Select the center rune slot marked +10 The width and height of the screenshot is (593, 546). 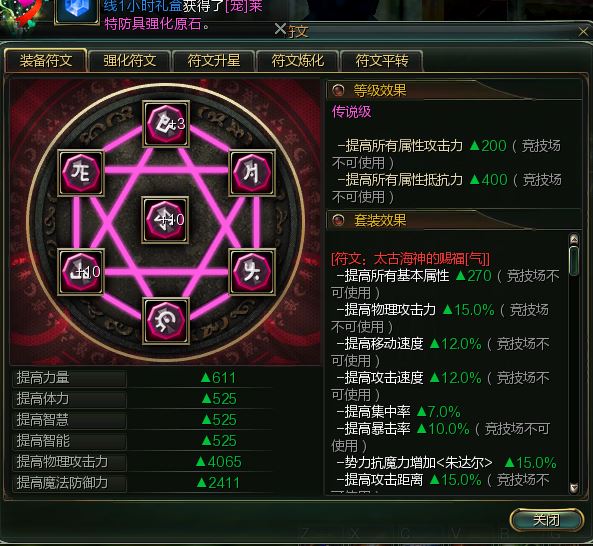tap(165, 219)
